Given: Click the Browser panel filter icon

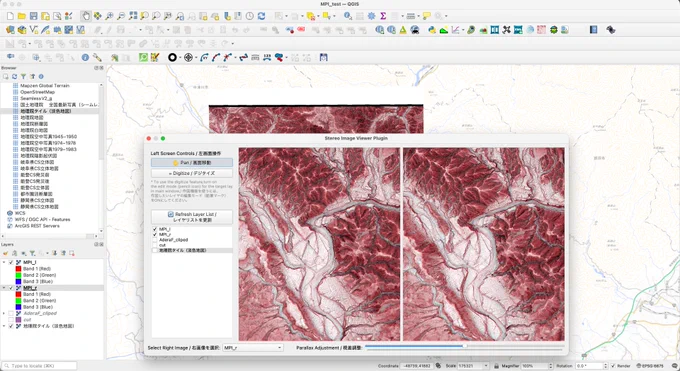Looking at the screenshot, I should [x=23, y=76].
